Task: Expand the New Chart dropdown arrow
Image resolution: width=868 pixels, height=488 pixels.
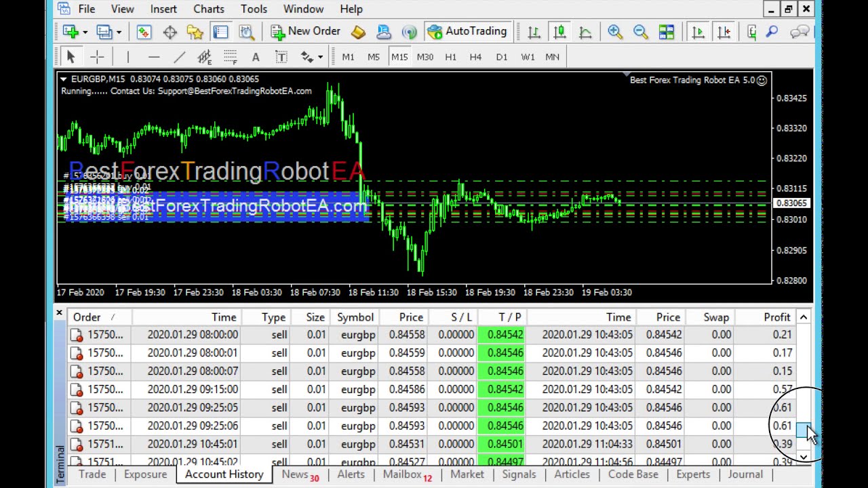Action: 85,32
